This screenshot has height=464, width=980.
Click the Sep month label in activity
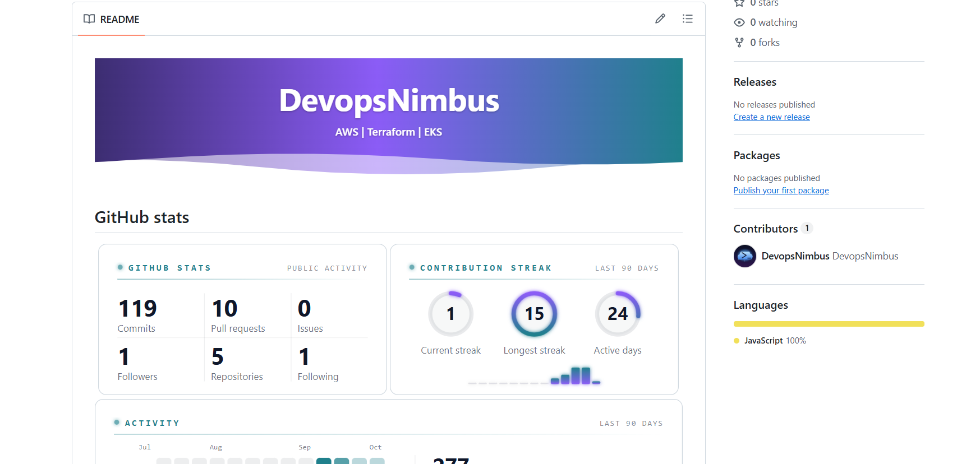pos(305,447)
